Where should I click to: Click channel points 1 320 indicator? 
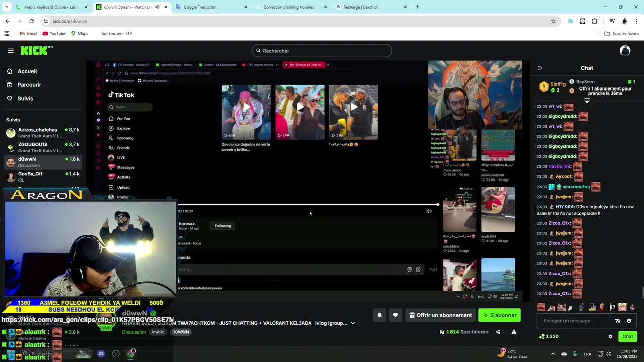[549, 336]
